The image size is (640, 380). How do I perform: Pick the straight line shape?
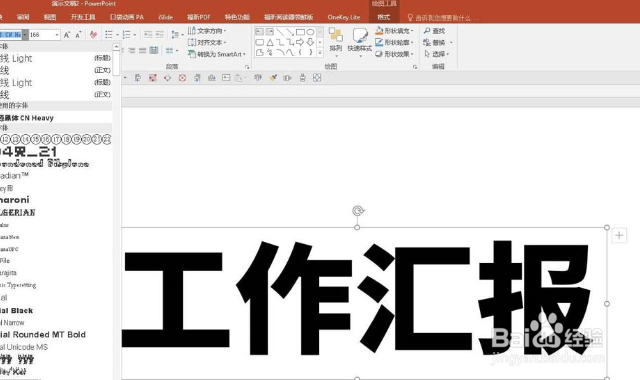click(280, 32)
